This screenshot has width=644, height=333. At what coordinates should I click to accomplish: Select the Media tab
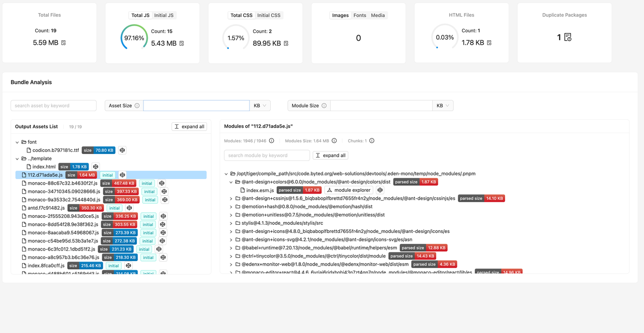pos(378,15)
